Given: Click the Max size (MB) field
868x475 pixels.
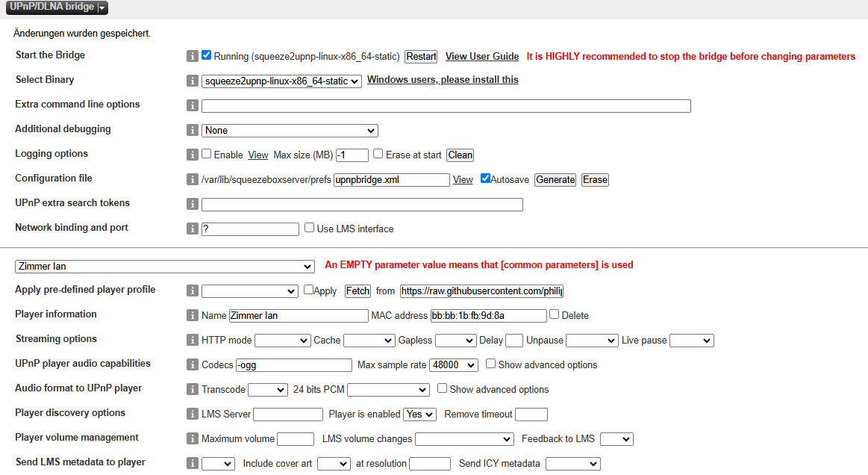Looking at the screenshot, I should click(x=352, y=155).
